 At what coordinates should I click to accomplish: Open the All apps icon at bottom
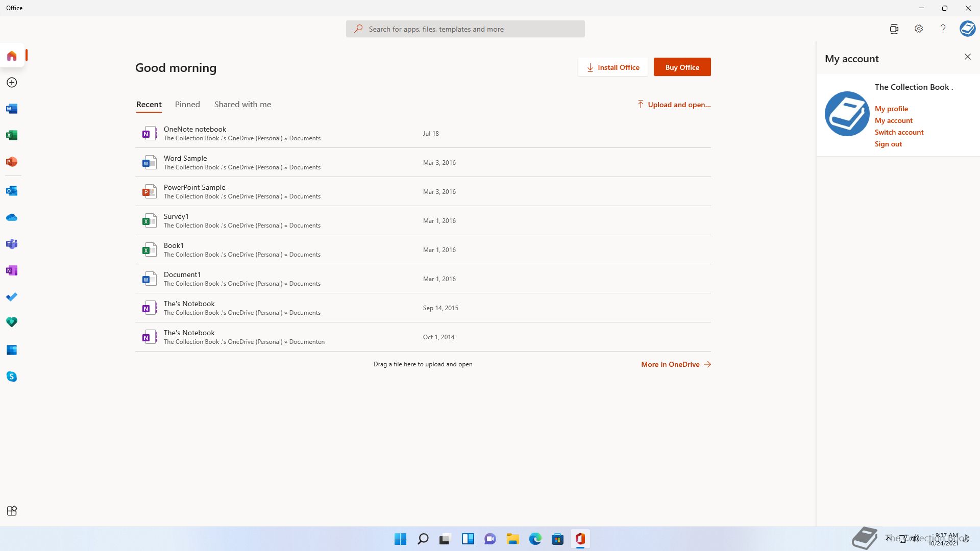[x=12, y=511]
